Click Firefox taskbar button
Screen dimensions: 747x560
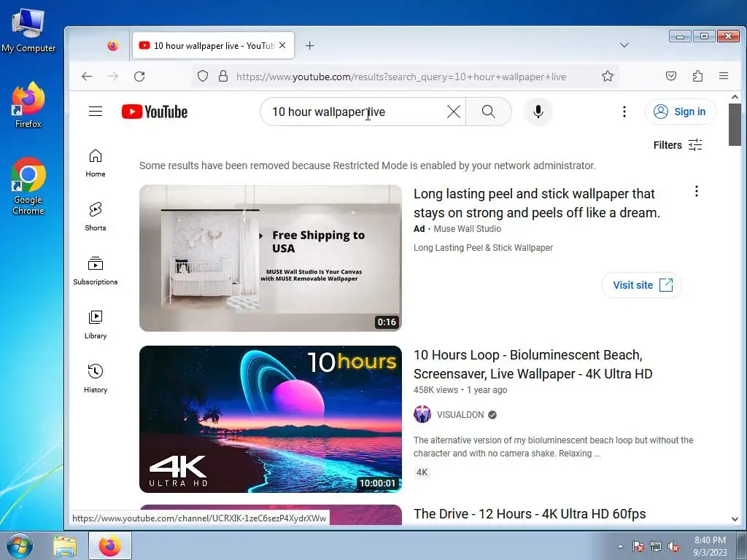click(x=110, y=546)
